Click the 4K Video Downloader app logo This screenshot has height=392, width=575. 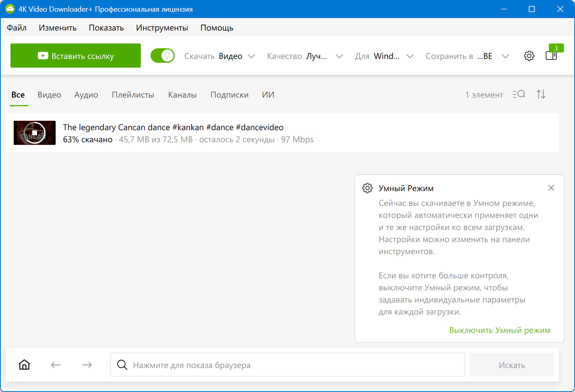pos(10,9)
